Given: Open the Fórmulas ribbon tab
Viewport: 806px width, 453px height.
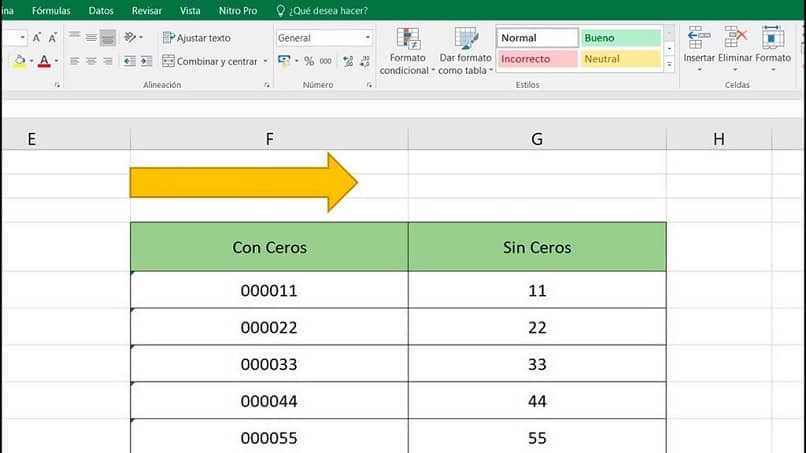Looking at the screenshot, I should 51,10.
